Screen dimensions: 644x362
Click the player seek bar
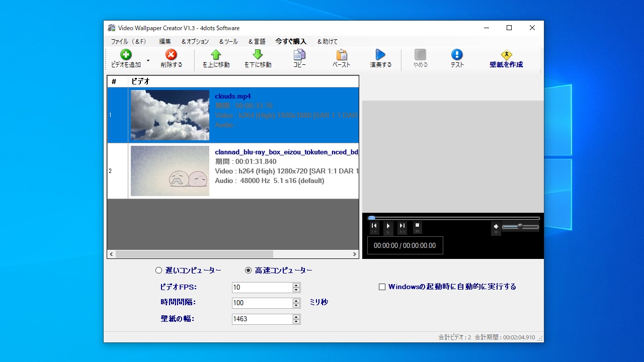(x=454, y=218)
